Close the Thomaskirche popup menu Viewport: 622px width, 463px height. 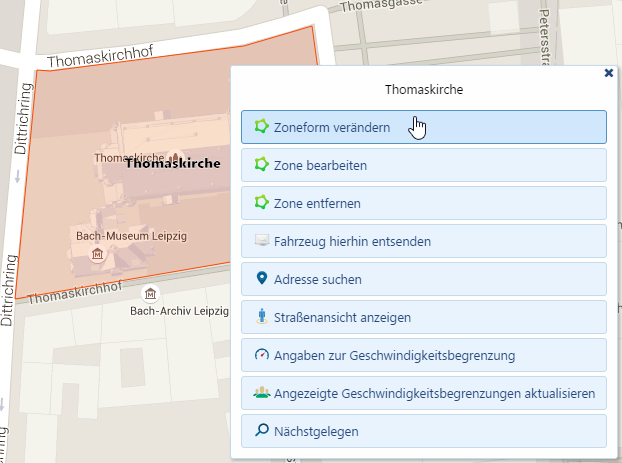[x=609, y=73]
